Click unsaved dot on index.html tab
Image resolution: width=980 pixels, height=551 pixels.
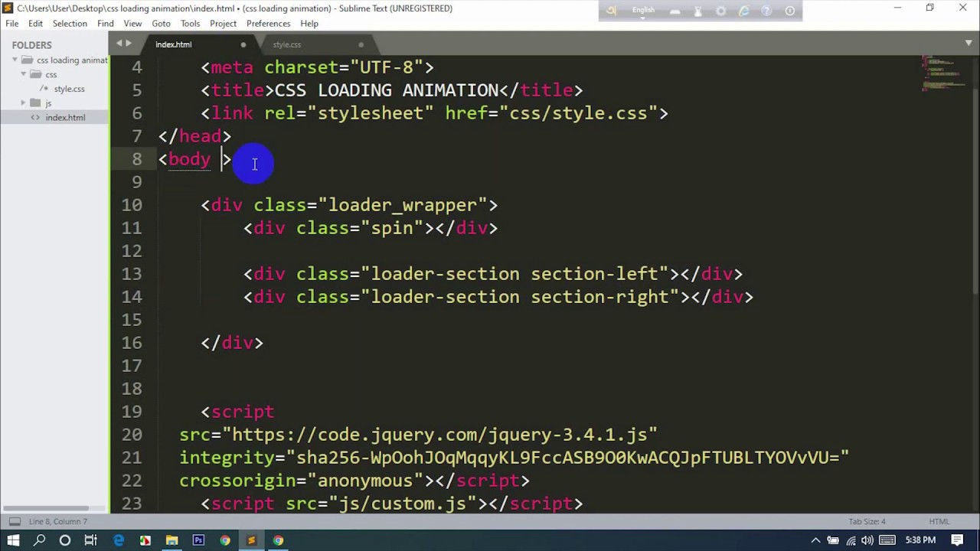pyautogui.click(x=243, y=44)
